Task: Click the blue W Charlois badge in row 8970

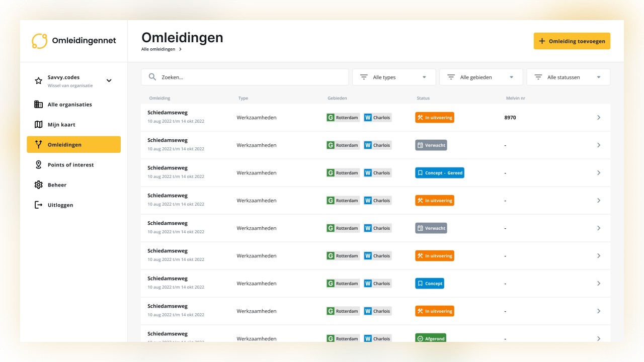Action: pos(377,118)
